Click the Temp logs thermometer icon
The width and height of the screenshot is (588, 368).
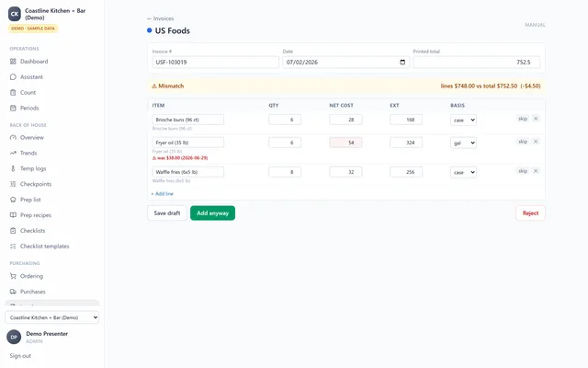point(13,168)
